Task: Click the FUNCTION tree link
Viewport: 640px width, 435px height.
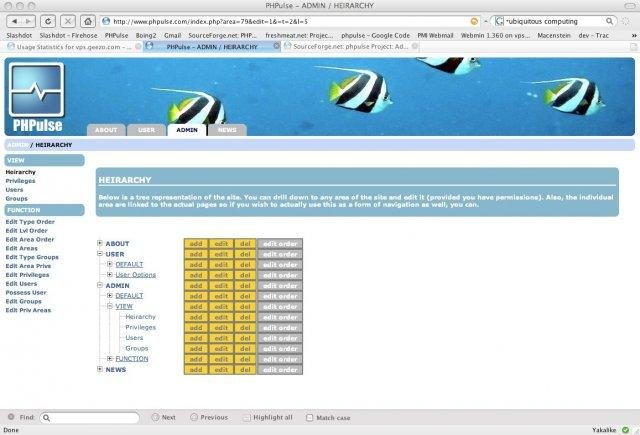Action: (x=132, y=359)
